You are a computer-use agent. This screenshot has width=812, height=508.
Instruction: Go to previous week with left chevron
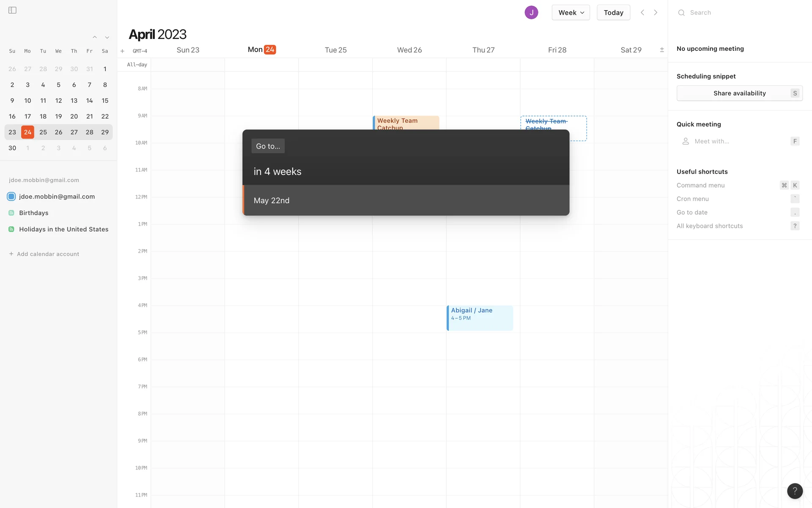642,13
